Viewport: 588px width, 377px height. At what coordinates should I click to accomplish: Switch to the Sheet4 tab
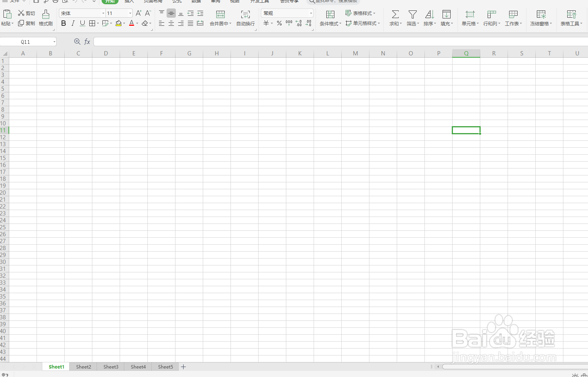coord(138,367)
